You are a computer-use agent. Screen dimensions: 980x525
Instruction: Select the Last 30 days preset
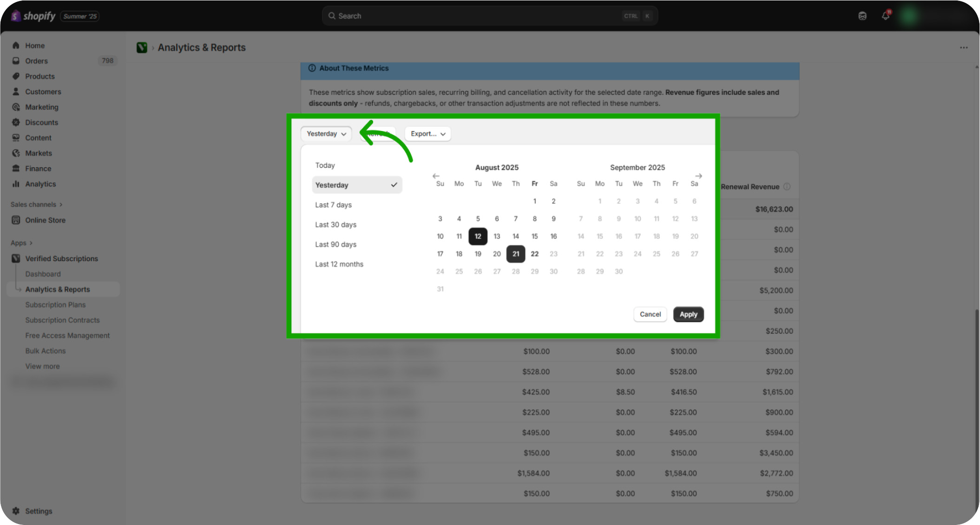coord(357,224)
